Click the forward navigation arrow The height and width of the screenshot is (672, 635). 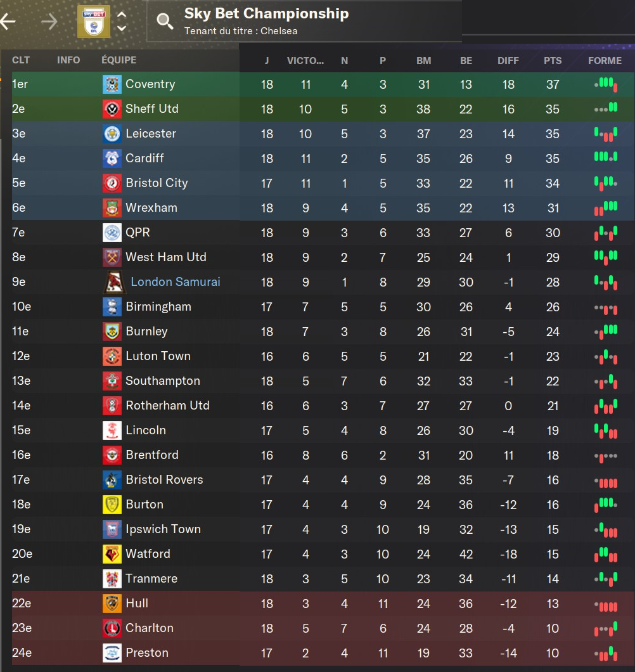pyautogui.click(x=49, y=22)
